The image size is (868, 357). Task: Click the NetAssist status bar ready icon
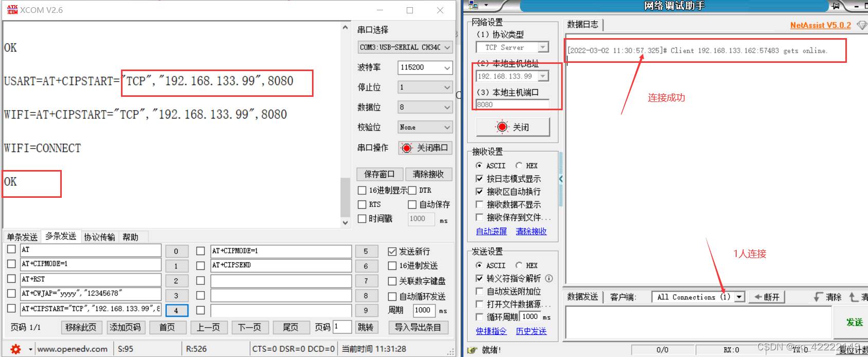click(472, 350)
